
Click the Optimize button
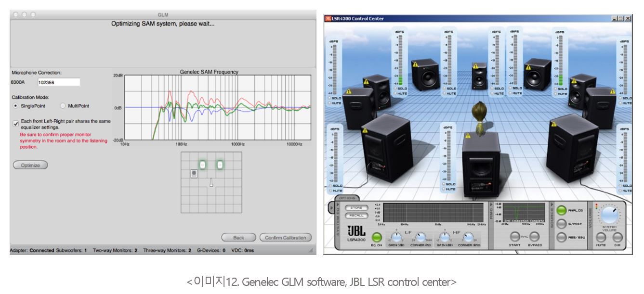click(30, 165)
